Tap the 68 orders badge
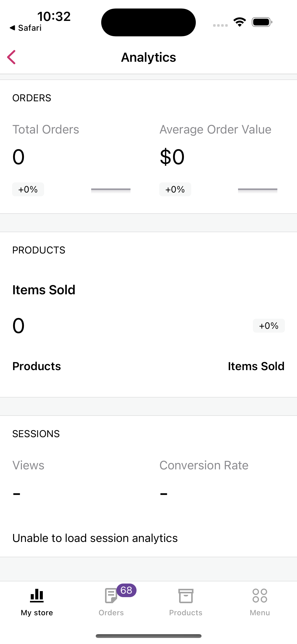The width and height of the screenshot is (297, 644). [x=126, y=590]
